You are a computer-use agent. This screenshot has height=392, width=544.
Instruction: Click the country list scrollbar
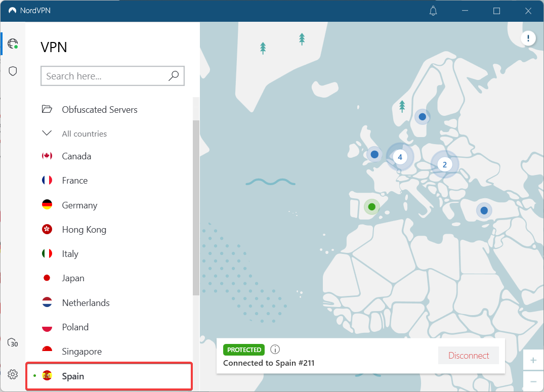coord(196,207)
